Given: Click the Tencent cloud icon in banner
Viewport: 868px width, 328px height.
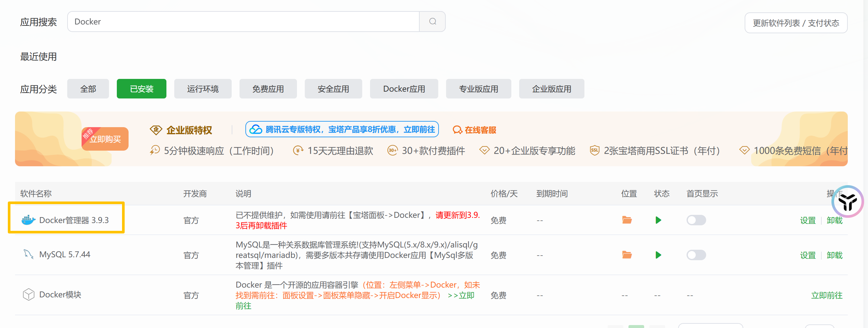Looking at the screenshot, I should tap(256, 130).
